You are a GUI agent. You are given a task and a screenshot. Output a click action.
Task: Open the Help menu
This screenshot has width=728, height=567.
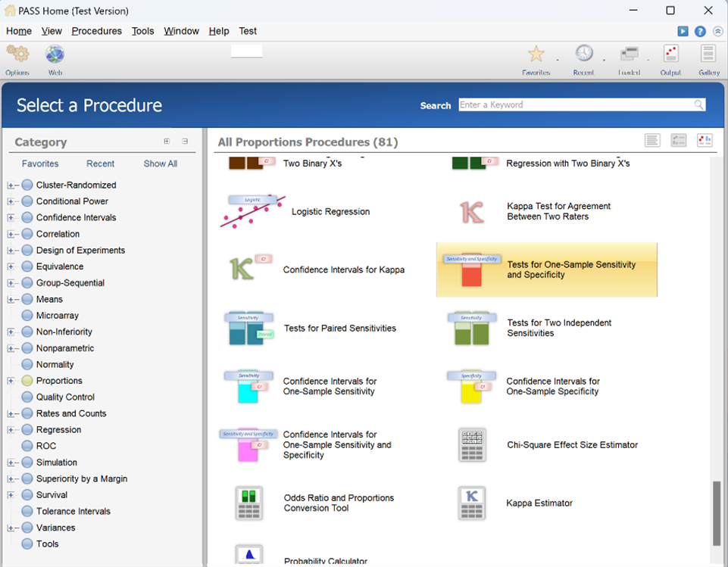click(219, 31)
